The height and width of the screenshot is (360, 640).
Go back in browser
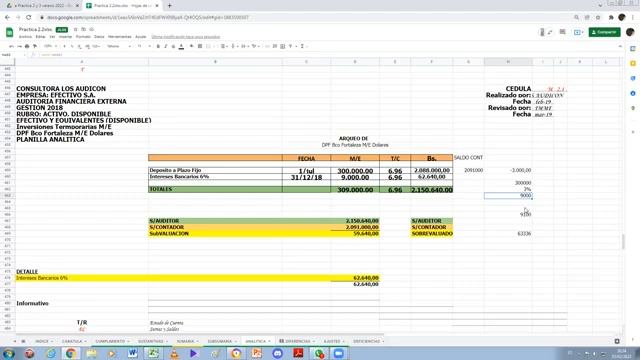click(7, 18)
